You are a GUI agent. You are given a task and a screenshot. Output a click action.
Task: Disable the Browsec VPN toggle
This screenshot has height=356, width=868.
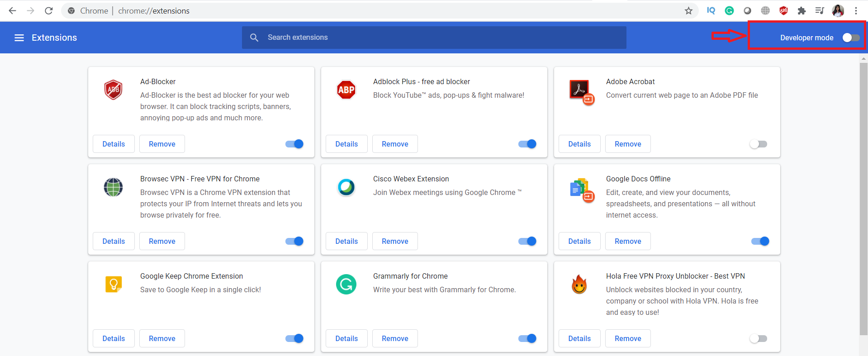[294, 241]
